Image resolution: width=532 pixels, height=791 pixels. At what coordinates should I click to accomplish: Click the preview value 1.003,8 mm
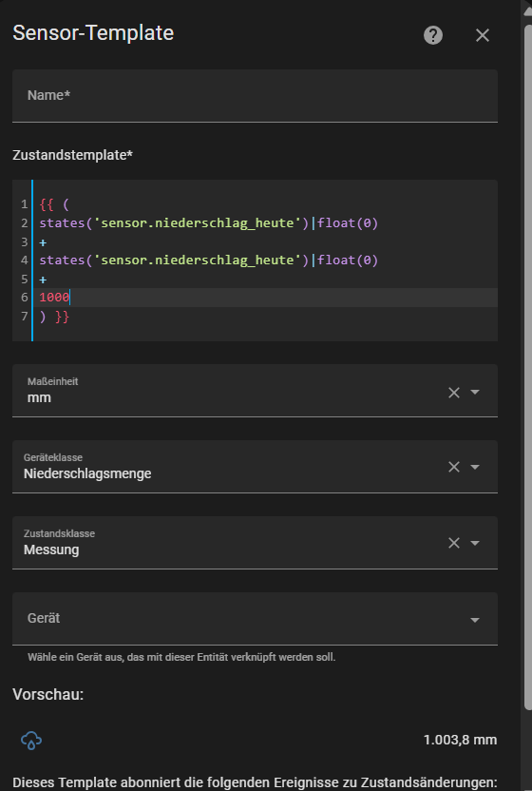460,740
